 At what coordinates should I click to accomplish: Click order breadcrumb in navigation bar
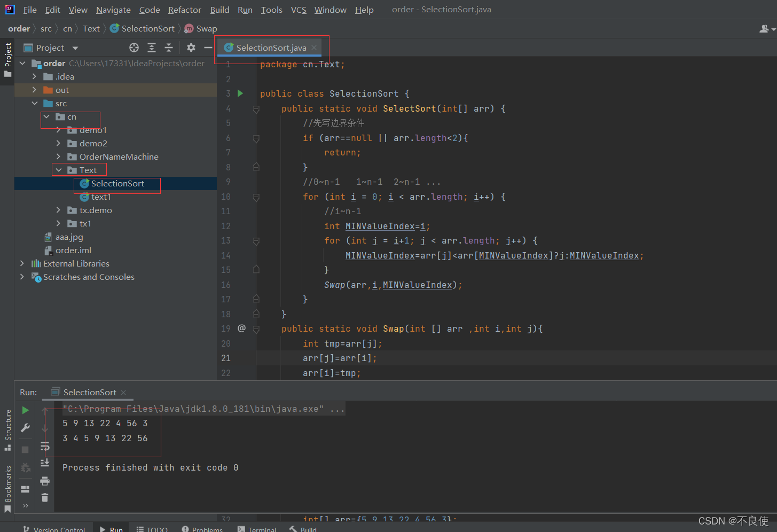tap(19, 29)
